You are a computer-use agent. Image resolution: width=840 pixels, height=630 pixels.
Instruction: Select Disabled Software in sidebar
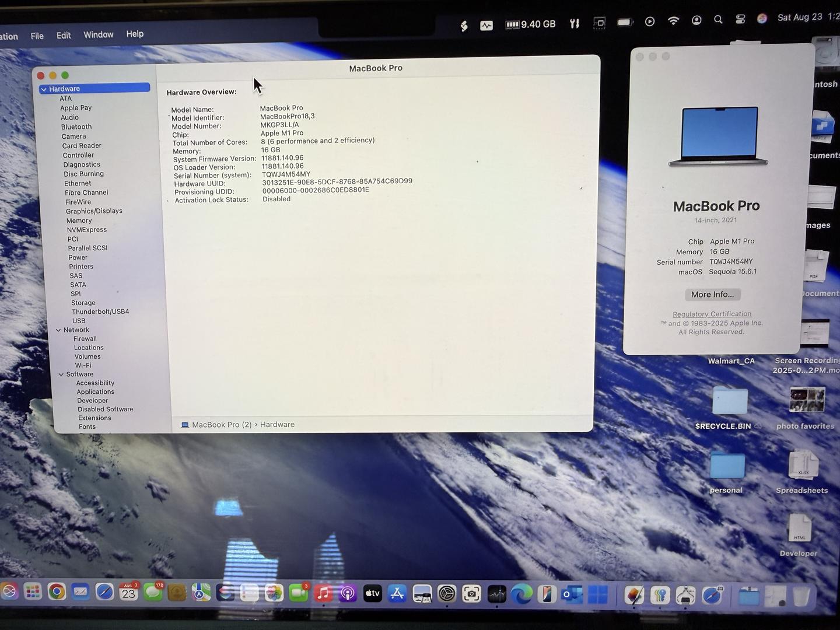coord(106,409)
